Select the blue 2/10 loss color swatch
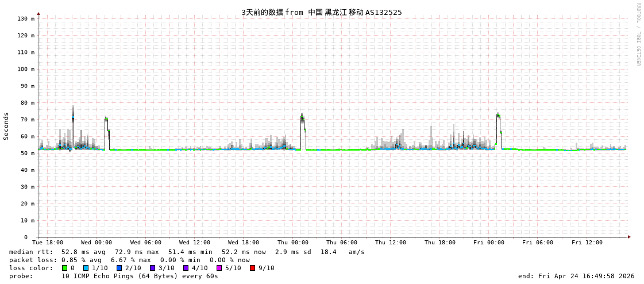Screen dimensions: 644x284 pos(119,268)
